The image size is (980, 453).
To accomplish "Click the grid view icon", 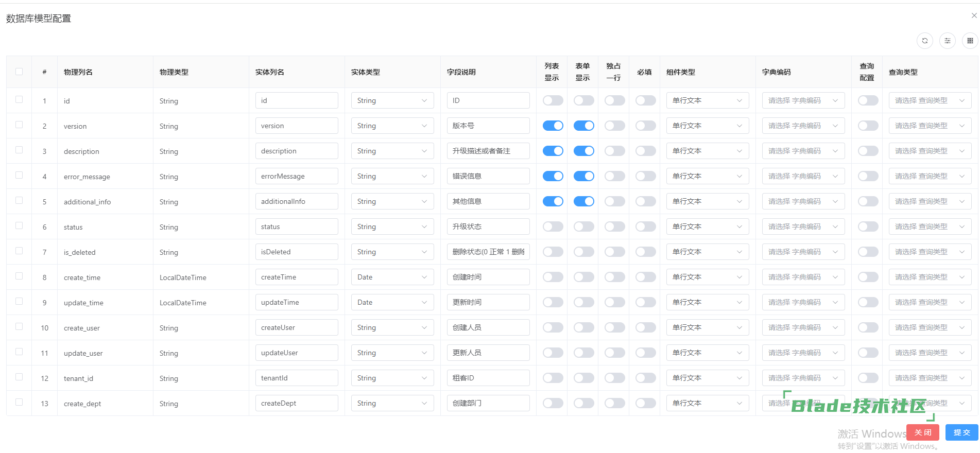I will pos(970,41).
